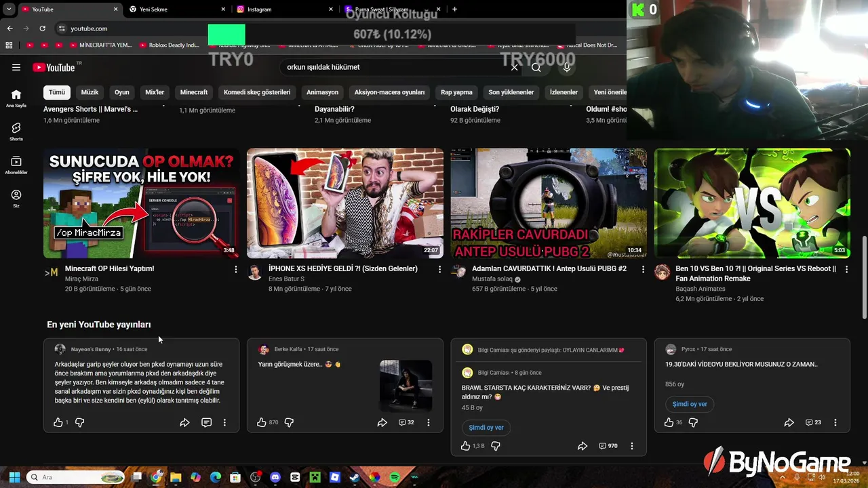Open site info icon beside youtube.com
Image resolution: width=868 pixels, height=488 pixels.
pyautogui.click(x=62, y=28)
